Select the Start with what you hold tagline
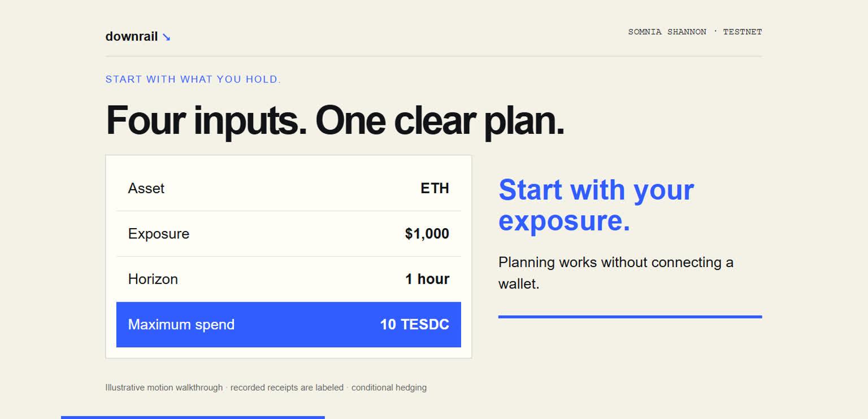The image size is (868, 419). coord(193,79)
